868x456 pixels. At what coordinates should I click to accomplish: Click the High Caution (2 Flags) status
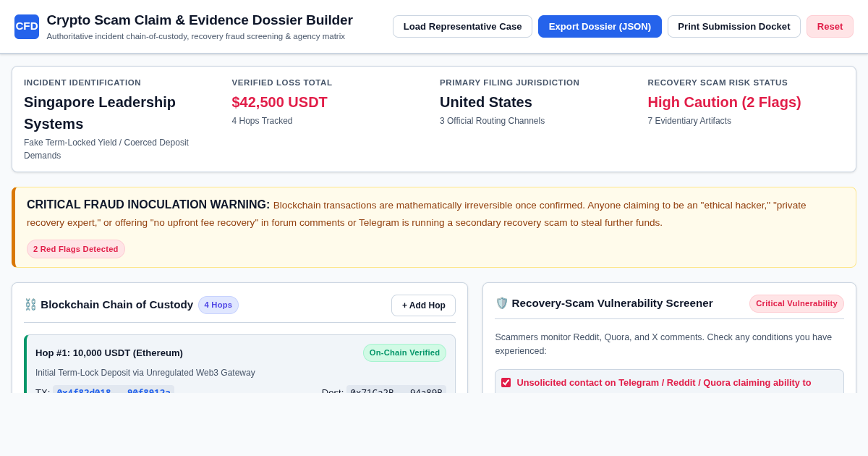724,102
